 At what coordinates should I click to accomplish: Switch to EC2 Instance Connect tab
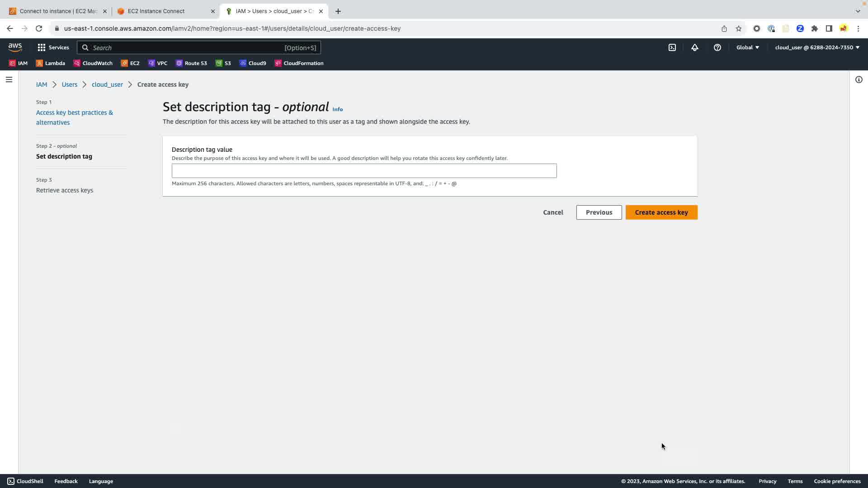[x=156, y=11]
